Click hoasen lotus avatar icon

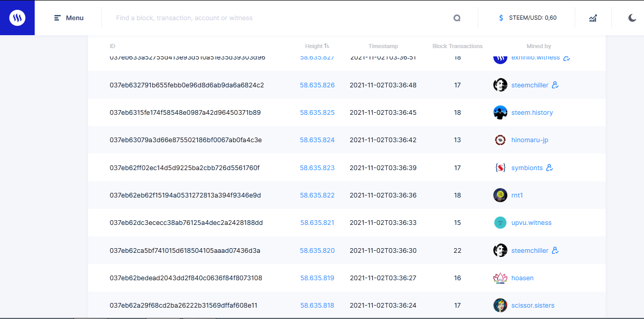point(500,278)
